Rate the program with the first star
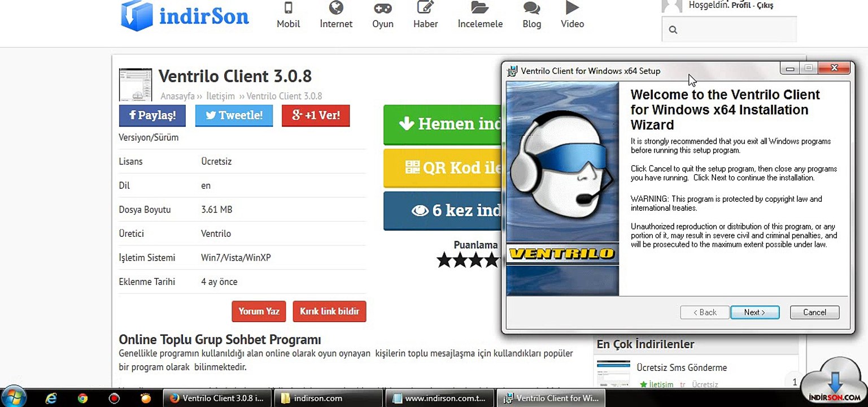 [x=444, y=260]
